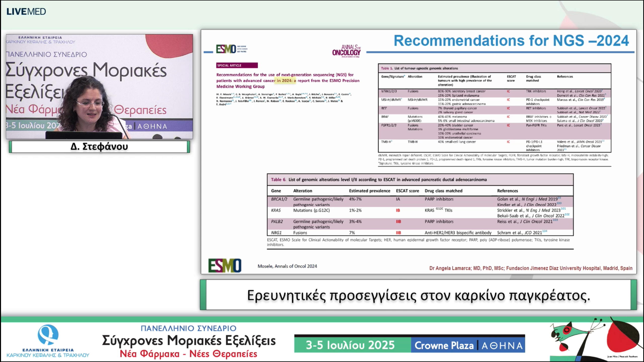Click the Crowne Plaza ΑΘΗΝΑ venue banner
The height and width of the screenshot is (362, 644).
(x=468, y=345)
